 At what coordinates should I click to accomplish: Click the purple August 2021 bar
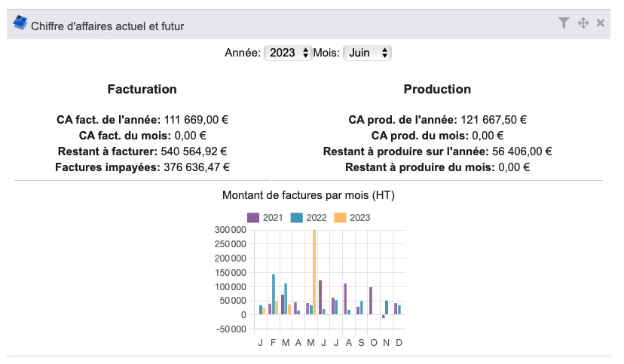345,298
